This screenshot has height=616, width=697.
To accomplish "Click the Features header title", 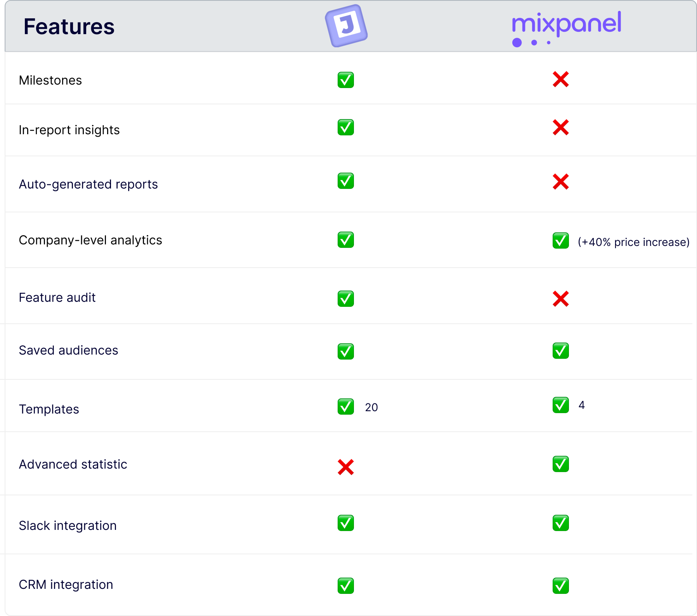I will (69, 26).
